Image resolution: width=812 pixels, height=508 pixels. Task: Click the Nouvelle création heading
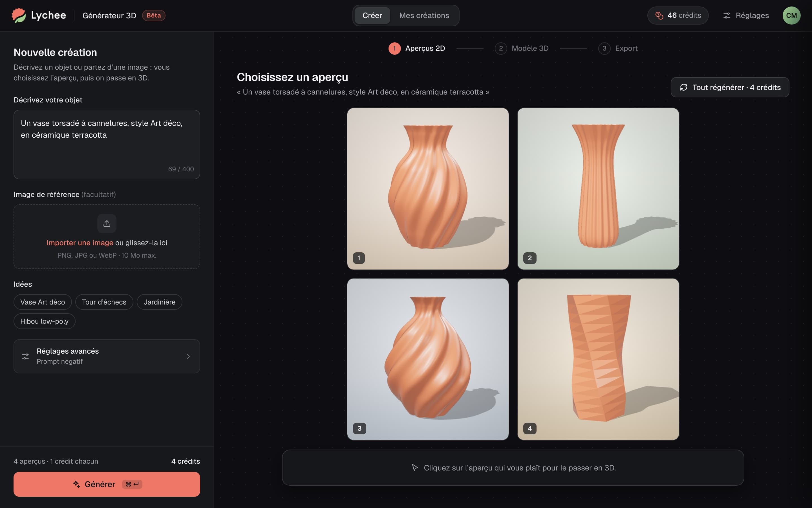(55, 52)
